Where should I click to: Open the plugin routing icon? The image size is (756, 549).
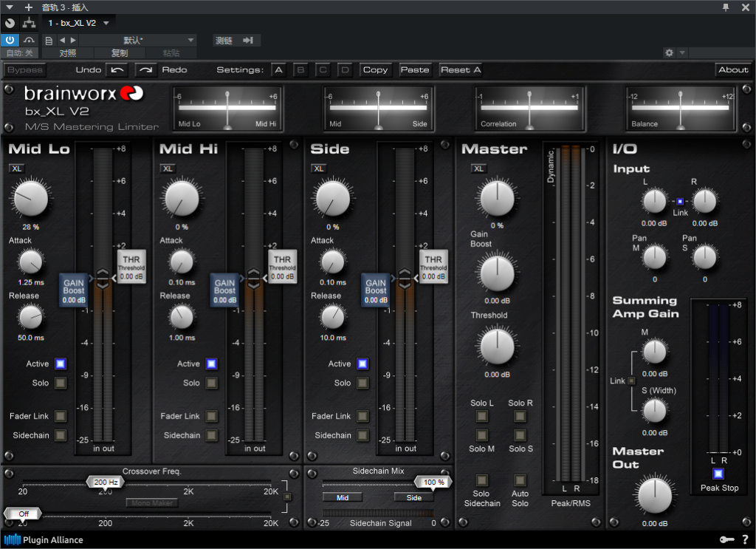coord(29,23)
